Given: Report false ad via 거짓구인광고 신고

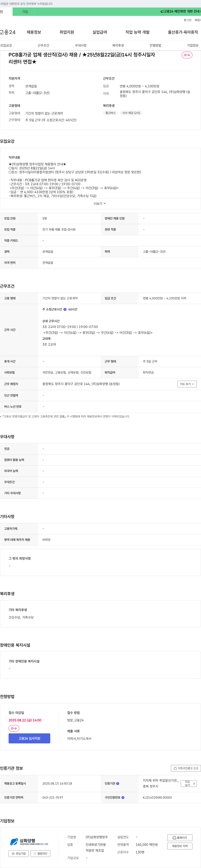Looking at the screenshot, I should click(x=186, y=768).
